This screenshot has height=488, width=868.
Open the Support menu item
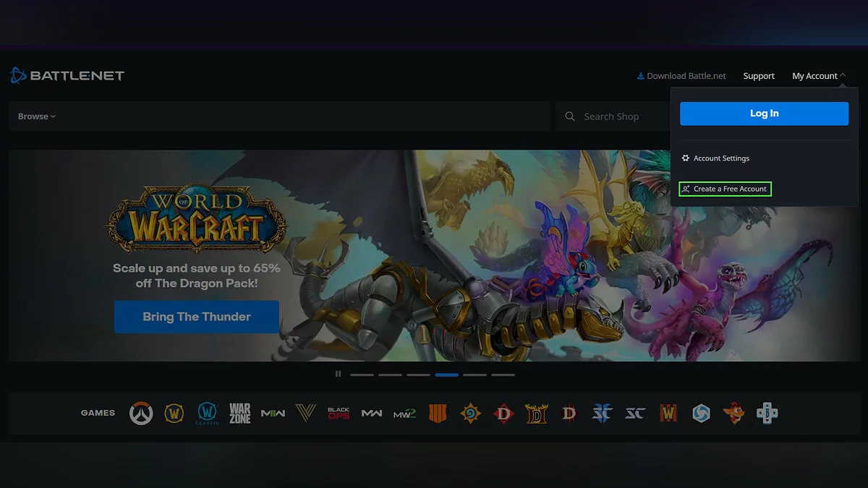(x=759, y=76)
